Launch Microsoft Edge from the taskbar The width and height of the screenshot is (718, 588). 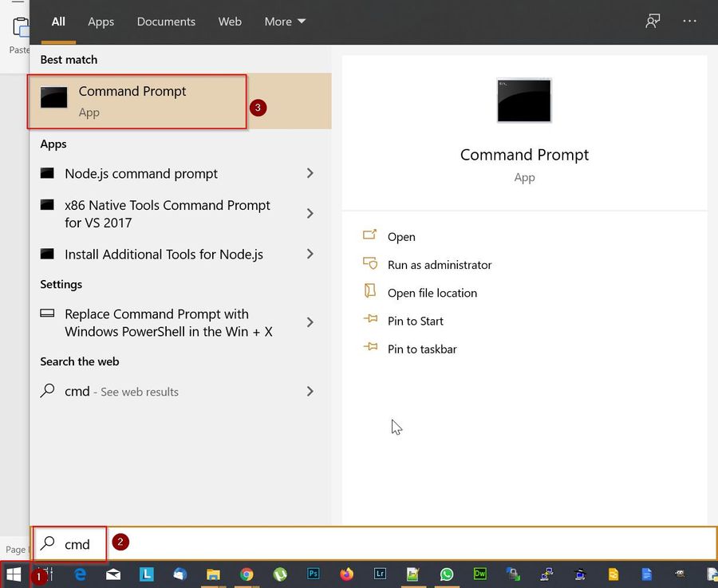[81, 574]
